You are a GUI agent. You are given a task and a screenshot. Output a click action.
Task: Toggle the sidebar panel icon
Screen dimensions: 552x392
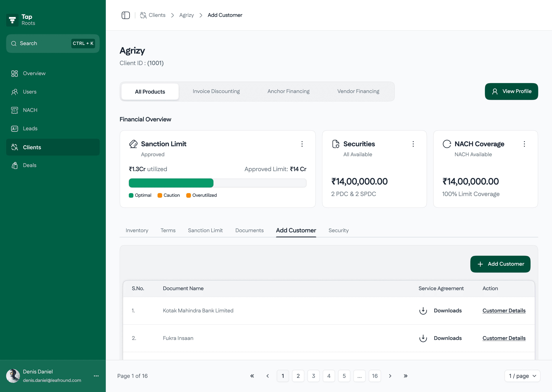pyautogui.click(x=125, y=15)
